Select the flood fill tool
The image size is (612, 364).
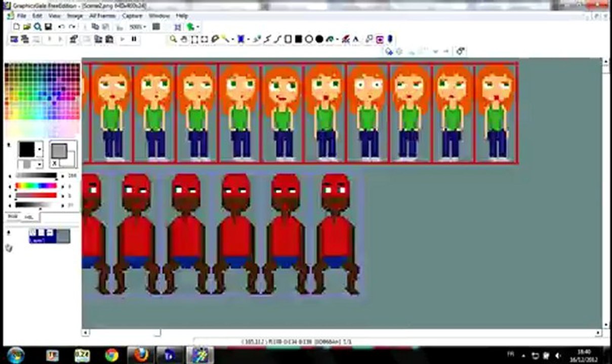click(x=330, y=39)
